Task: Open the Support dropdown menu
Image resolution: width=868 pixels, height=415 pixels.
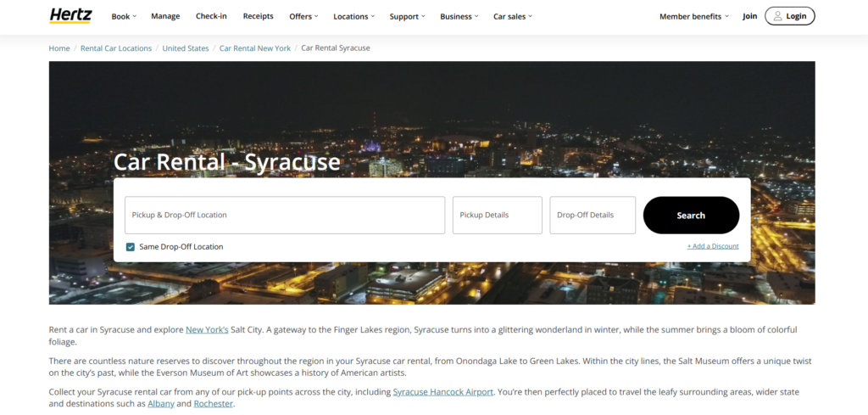Action: click(x=407, y=17)
